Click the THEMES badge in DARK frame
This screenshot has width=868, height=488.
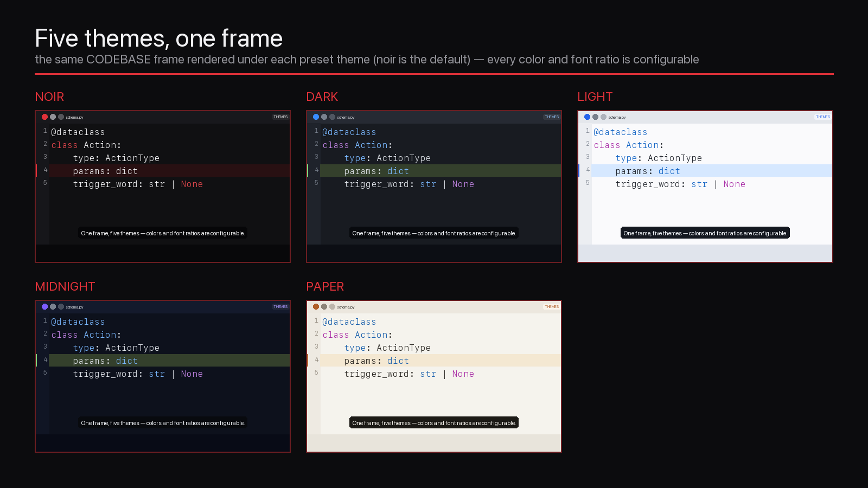tap(552, 117)
